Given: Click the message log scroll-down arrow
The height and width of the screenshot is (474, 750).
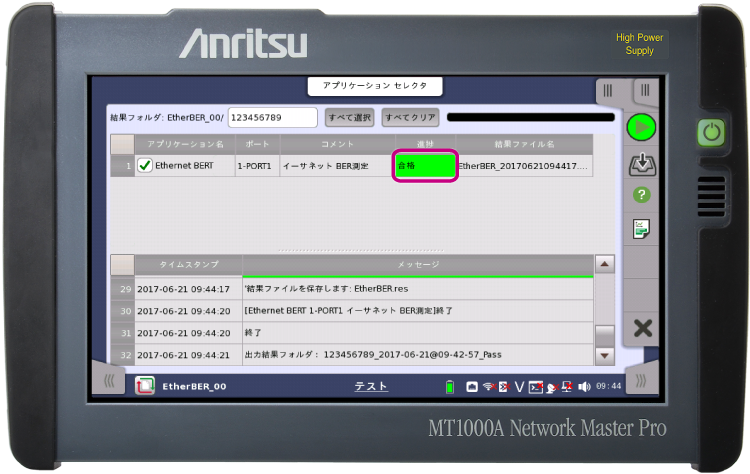Looking at the screenshot, I should tap(605, 356).
